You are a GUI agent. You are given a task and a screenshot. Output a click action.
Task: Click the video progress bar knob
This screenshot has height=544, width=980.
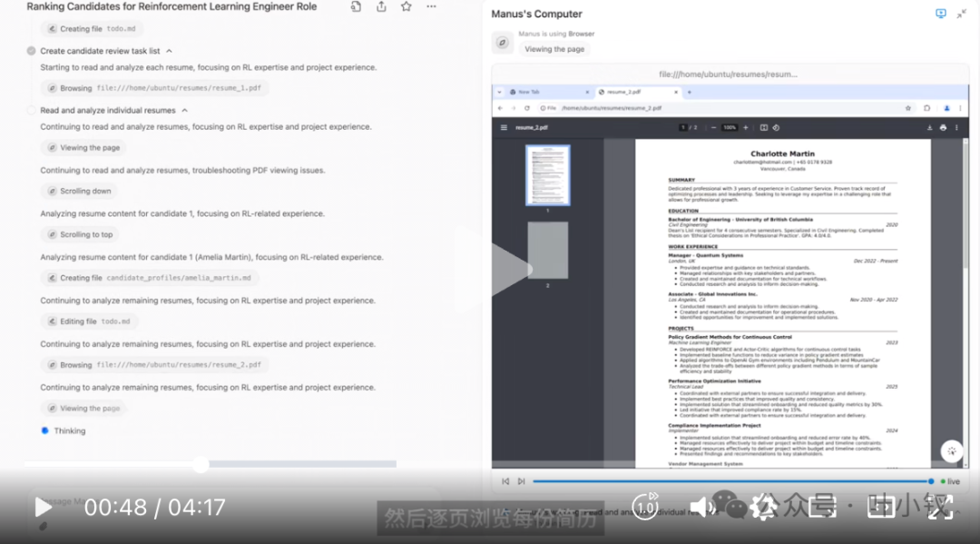[201, 464]
